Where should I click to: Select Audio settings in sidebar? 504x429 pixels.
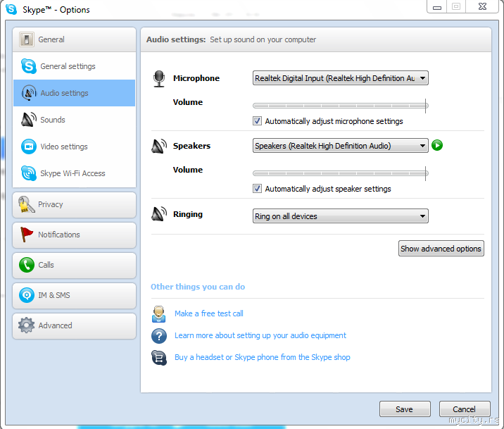tap(74, 93)
